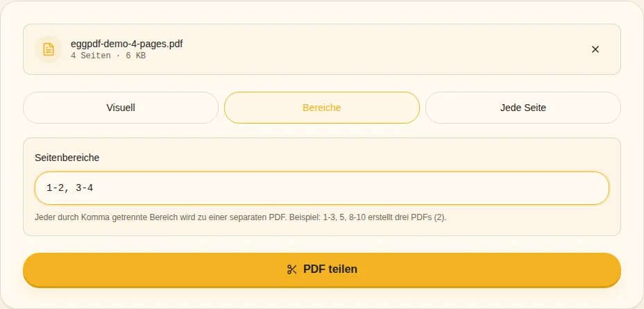Click the scissors icon on the split button
644x309 pixels.
click(x=291, y=269)
